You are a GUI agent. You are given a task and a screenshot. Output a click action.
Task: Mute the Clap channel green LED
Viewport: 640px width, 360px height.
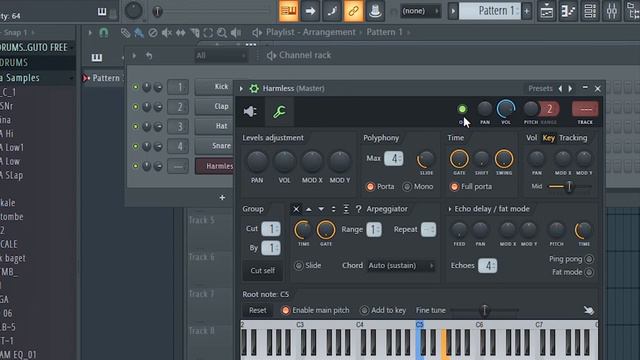(x=136, y=107)
